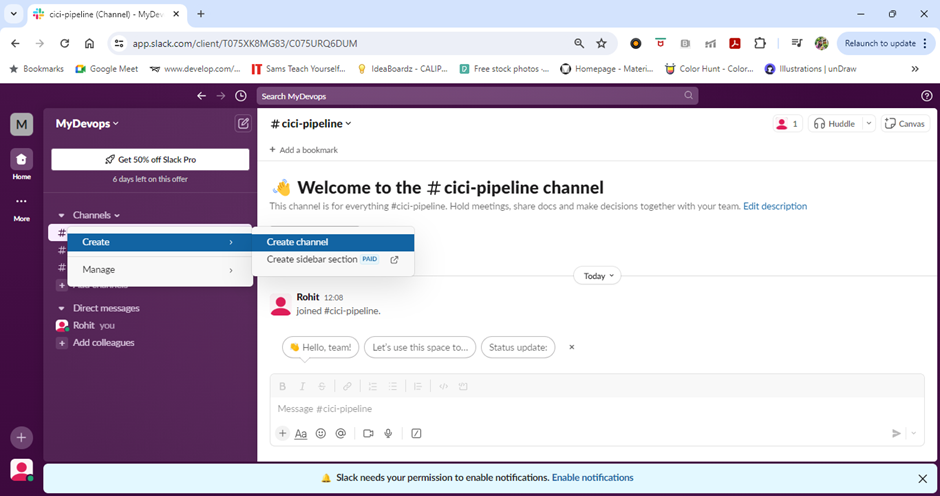Click the search magnifier in Slack search bar
The image size is (940, 496).
coord(688,95)
